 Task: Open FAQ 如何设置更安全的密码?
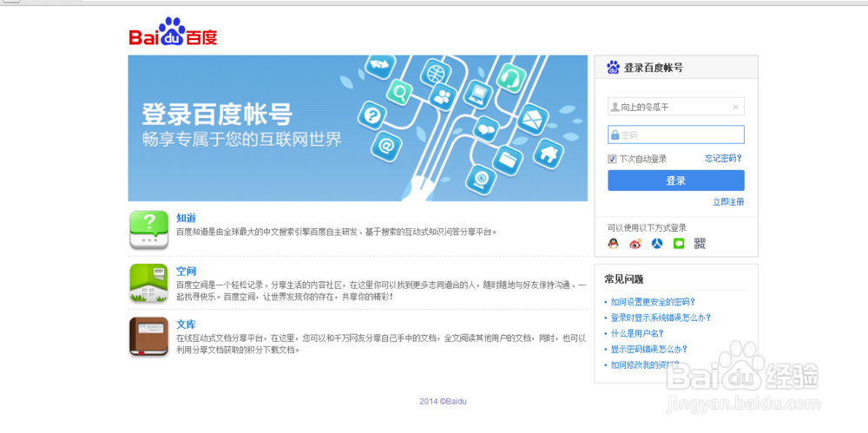click(x=653, y=302)
